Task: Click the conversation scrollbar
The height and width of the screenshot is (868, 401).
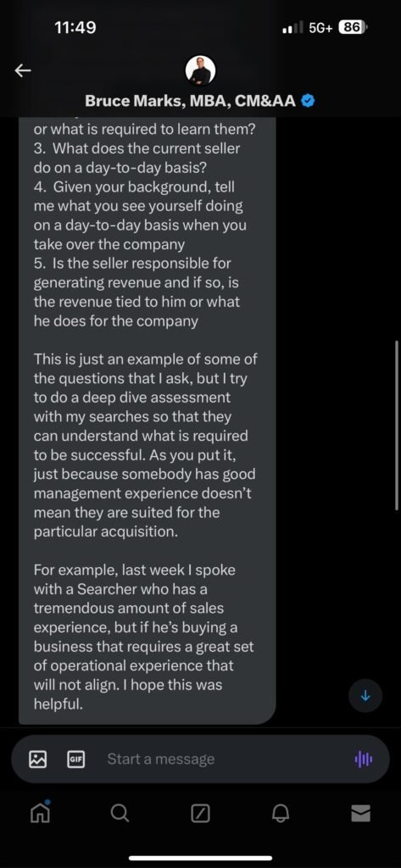Action: pyautogui.click(x=396, y=426)
